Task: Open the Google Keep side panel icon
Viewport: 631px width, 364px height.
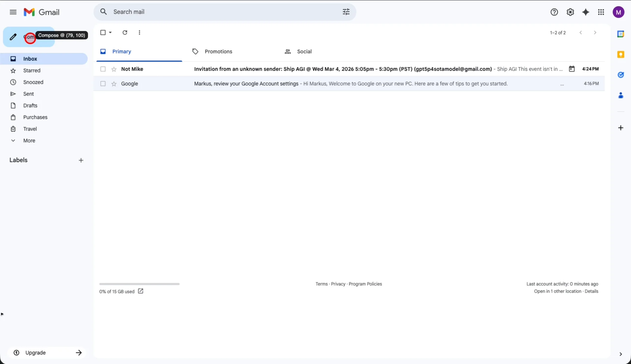Action: [x=620, y=55]
